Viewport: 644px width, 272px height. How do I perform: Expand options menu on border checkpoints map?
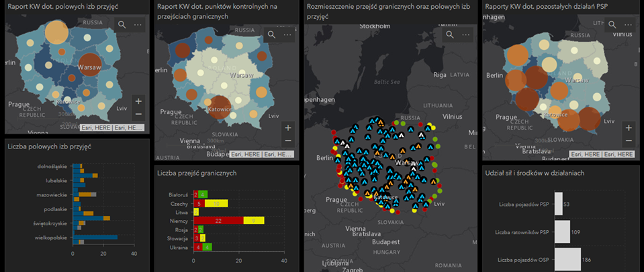click(x=287, y=35)
